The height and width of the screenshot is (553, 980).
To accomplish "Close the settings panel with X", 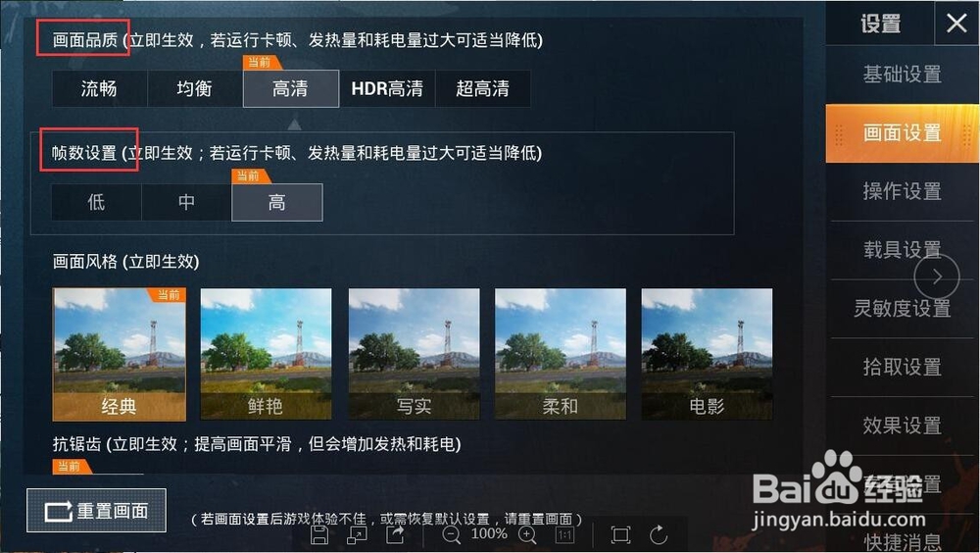I will pos(956,24).
